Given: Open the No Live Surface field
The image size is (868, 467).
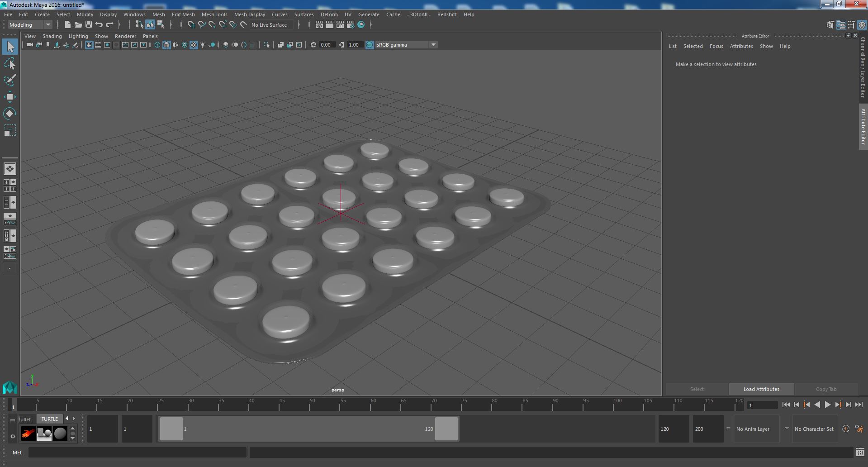Looking at the screenshot, I should 271,25.
